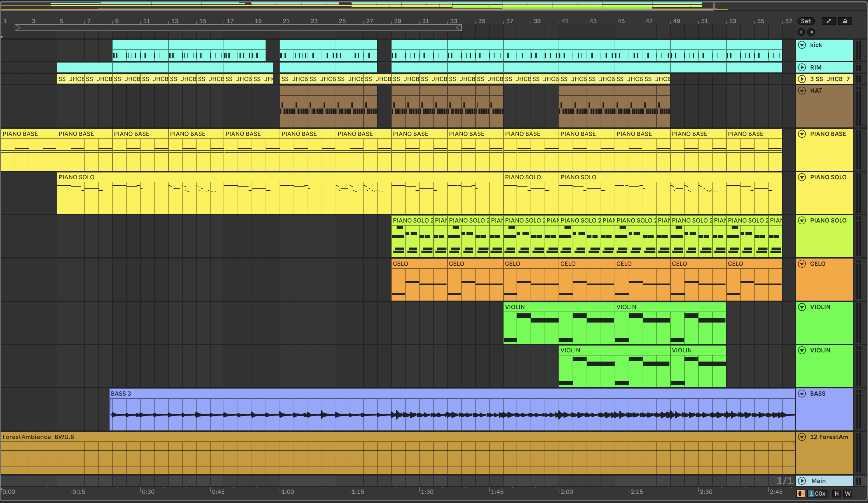Jump to previous locator arrow
The image size is (868, 503).
pos(801,32)
